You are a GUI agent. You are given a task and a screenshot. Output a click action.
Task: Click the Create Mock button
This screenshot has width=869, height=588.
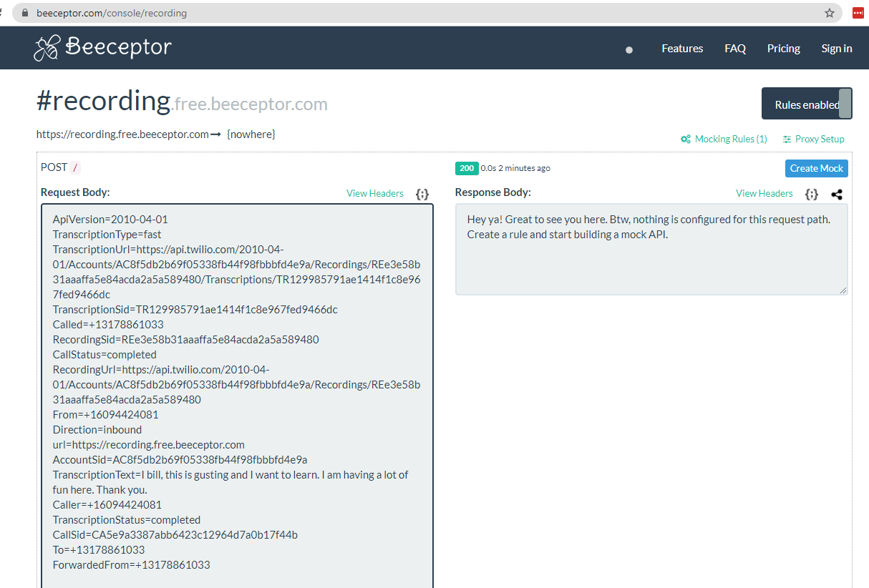pyautogui.click(x=817, y=168)
